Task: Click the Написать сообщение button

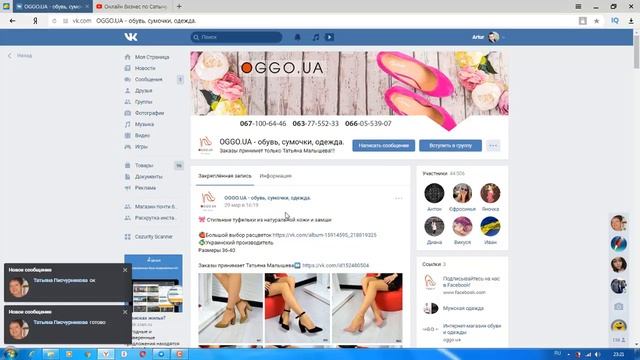Action: (x=384, y=145)
